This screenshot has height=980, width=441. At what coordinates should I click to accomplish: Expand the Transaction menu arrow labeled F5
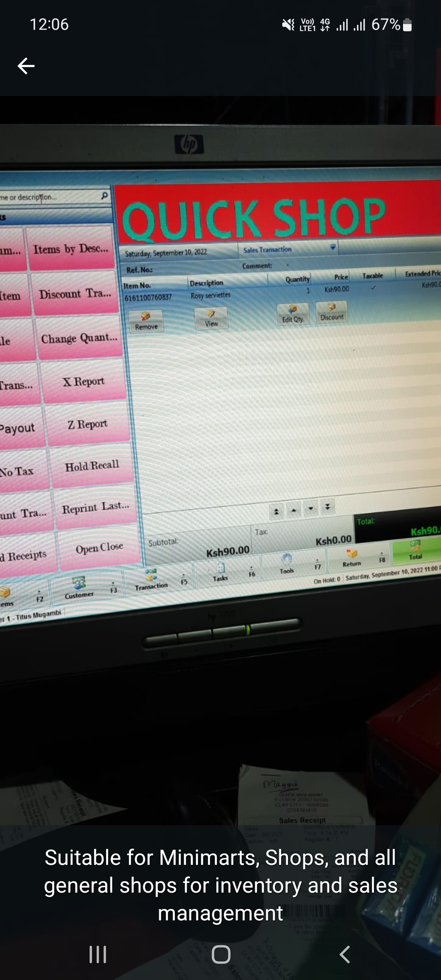[184, 580]
